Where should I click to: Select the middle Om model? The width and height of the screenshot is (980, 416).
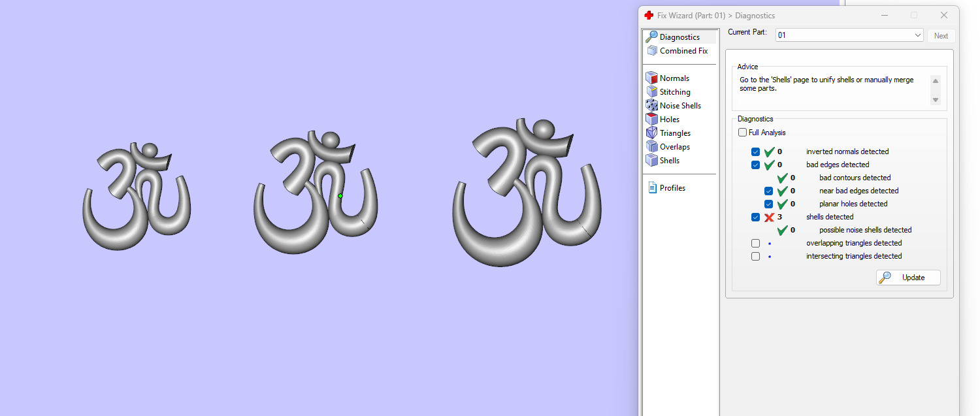coord(316,193)
